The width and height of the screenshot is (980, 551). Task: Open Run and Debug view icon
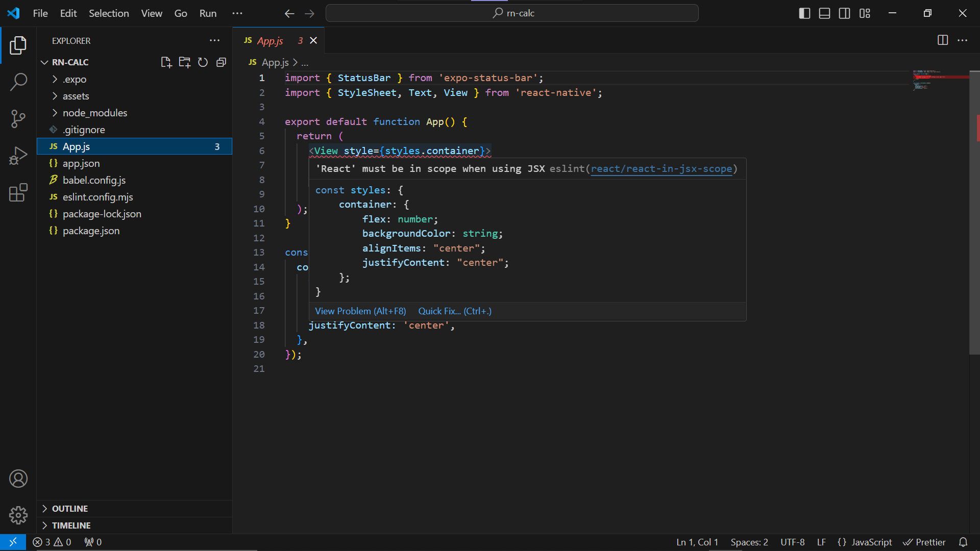18,156
